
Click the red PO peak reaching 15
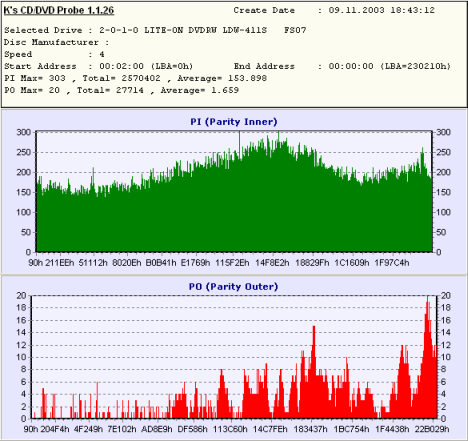(314, 372)
